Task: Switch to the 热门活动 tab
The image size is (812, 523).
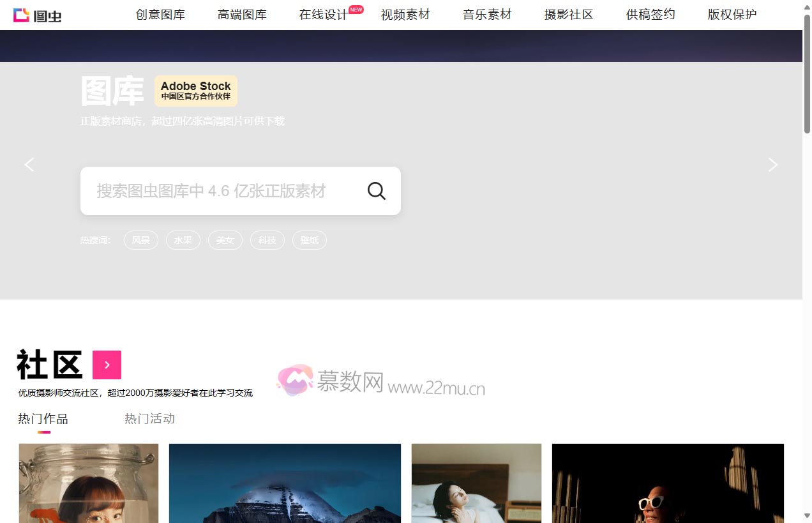Action: (150, 418)
